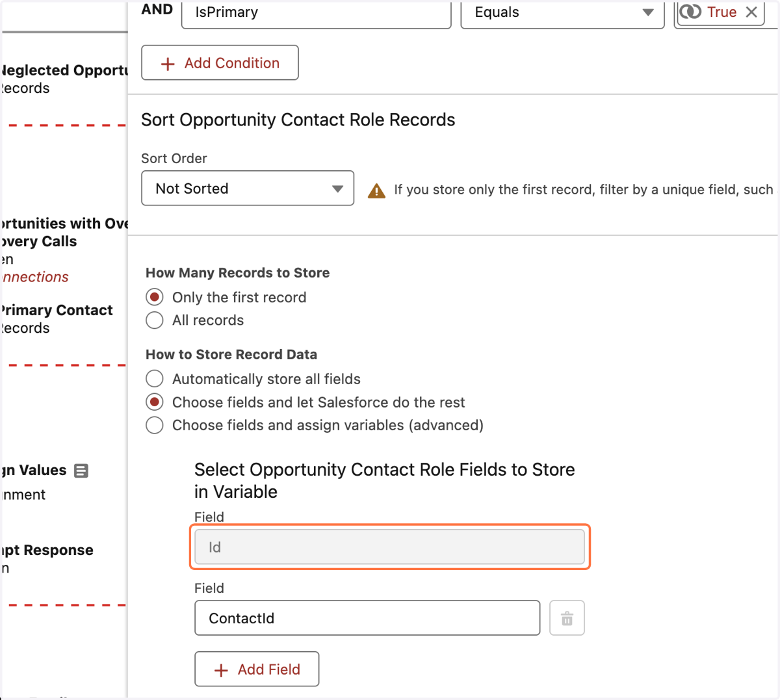The height and width of the screenshot is (700, 780).
Task: Click Sort Opportunity Contact Role Records heading
Action: [298, 120]
